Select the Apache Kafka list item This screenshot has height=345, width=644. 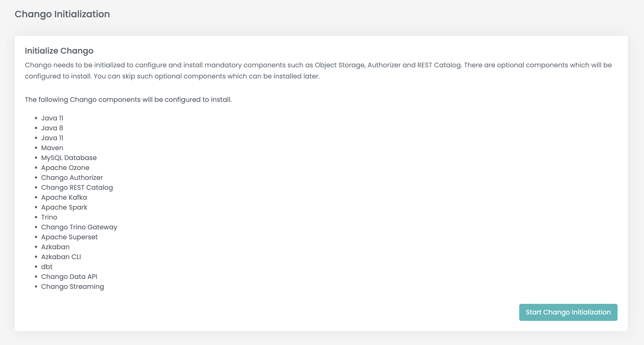(x=64, y=197)
